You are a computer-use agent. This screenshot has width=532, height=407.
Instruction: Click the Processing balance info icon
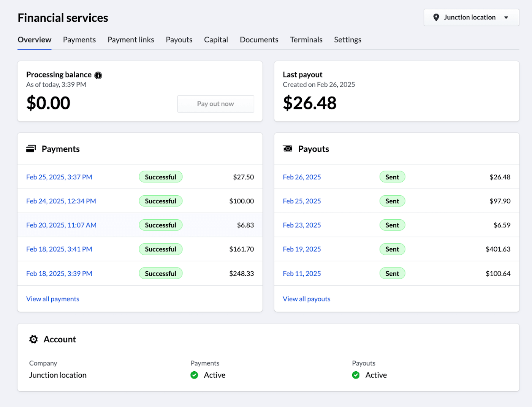point(98,75)
